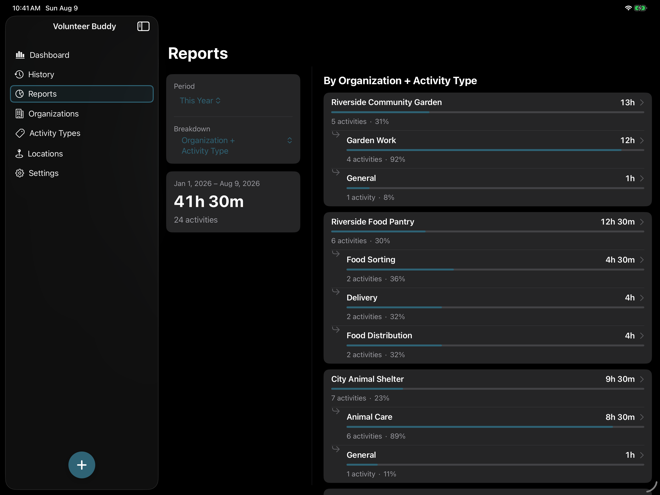The height and width of the screenshot is (495, 660).
Task: Click Food Distribution label
Action: point(379,335)
